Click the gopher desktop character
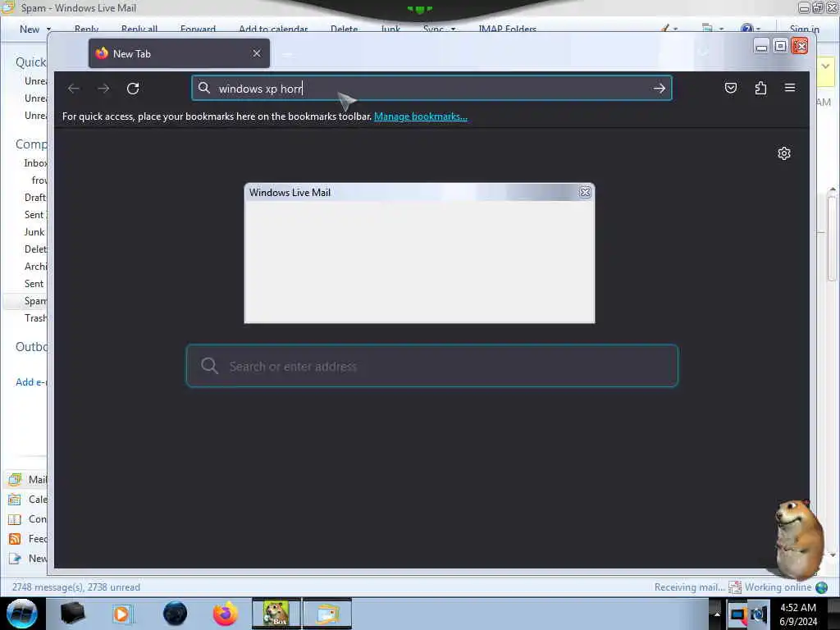The height and width of the screenshot is (630, 840). click(799, 539)
